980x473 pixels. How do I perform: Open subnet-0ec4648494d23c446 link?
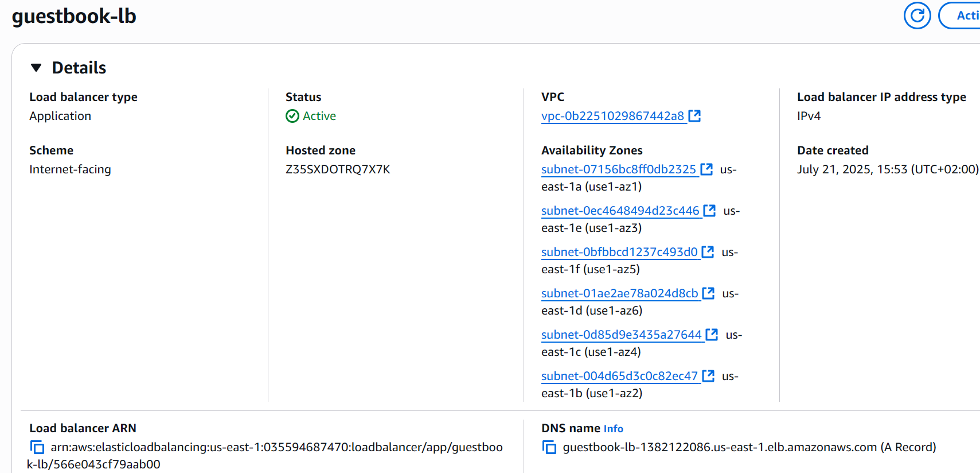620,211
